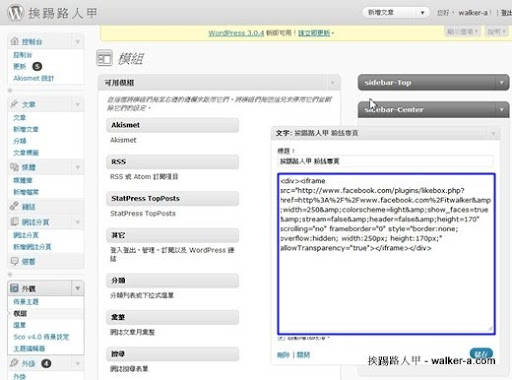
Task: Open the 分類 submenu item under 文章
Action: coord(20,141)
